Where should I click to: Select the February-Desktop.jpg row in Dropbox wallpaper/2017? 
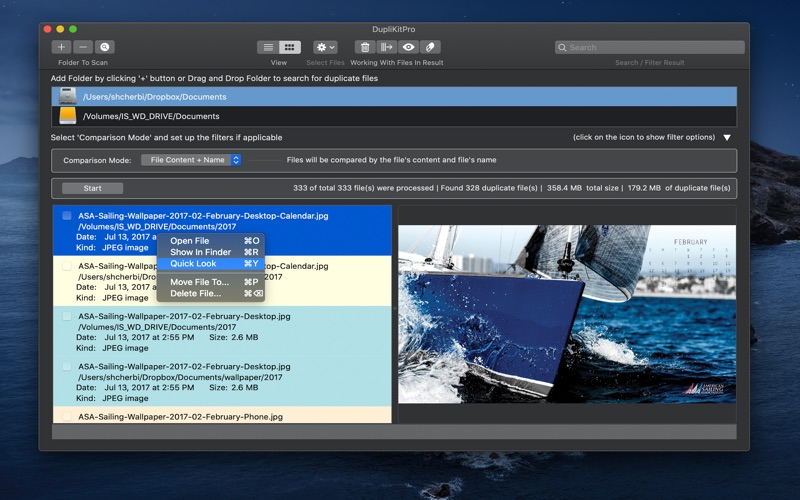(x=222, y=382)
